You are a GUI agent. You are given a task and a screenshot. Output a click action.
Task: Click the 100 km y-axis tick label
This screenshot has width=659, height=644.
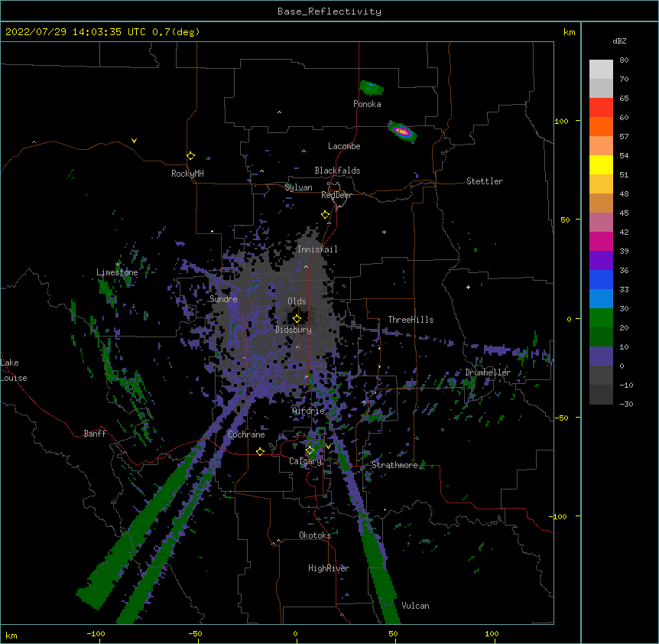(x=561, y=121)
